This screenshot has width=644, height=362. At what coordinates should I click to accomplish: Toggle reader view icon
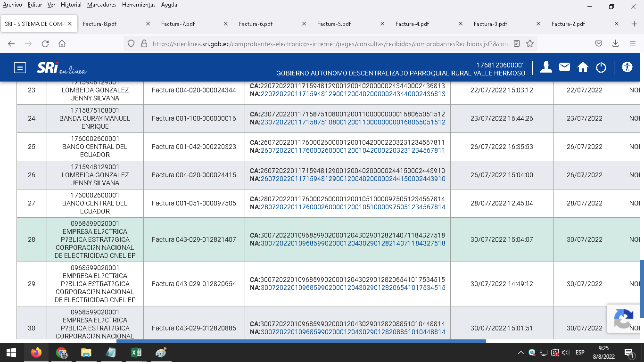click(x=517, y=43)
